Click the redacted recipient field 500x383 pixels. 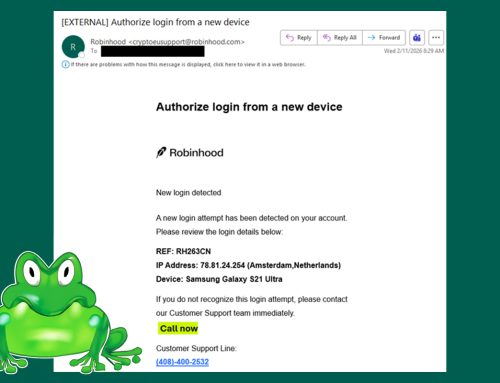click(153, 51)
